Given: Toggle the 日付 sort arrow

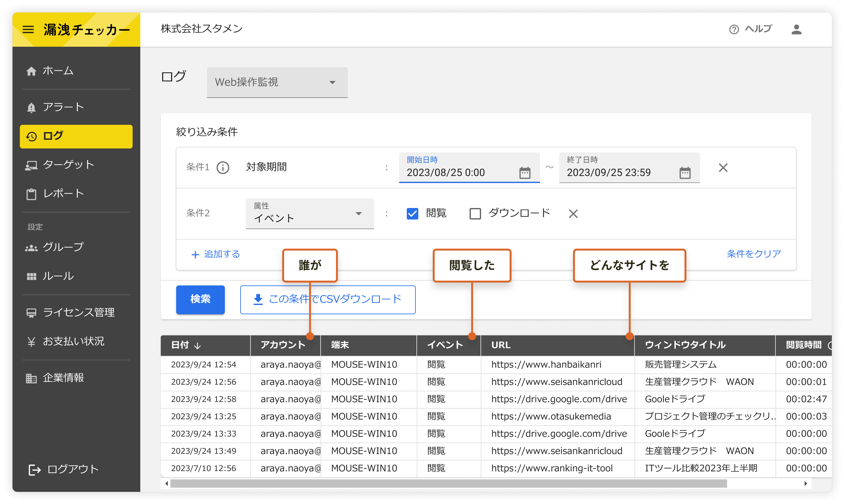Looking at the screenshot, I should point(198,345).
